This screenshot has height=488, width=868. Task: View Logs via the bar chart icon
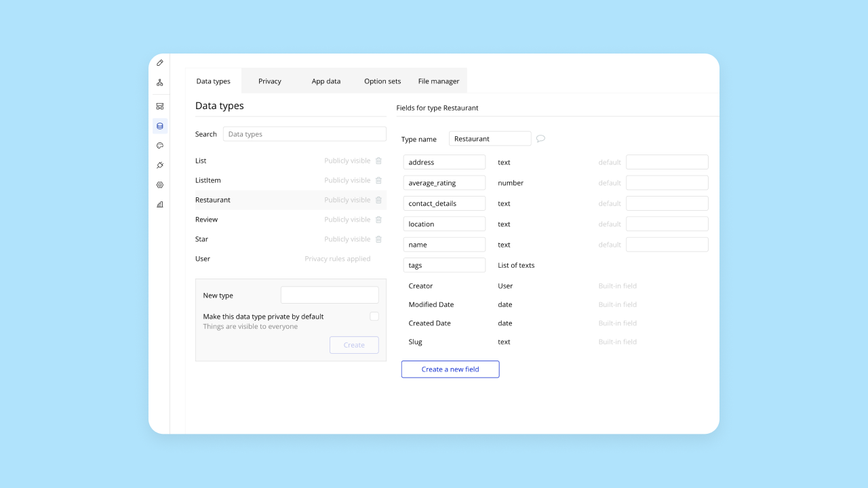159,204
